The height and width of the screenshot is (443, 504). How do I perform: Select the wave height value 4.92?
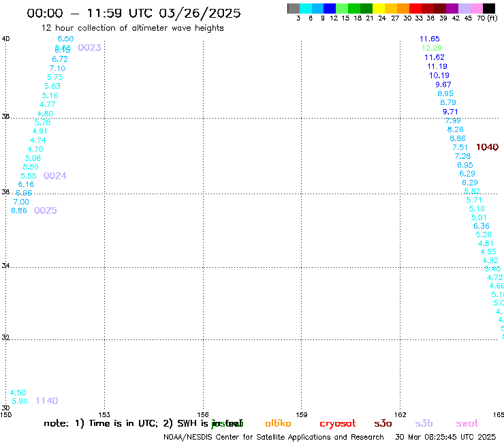point(490,260)
